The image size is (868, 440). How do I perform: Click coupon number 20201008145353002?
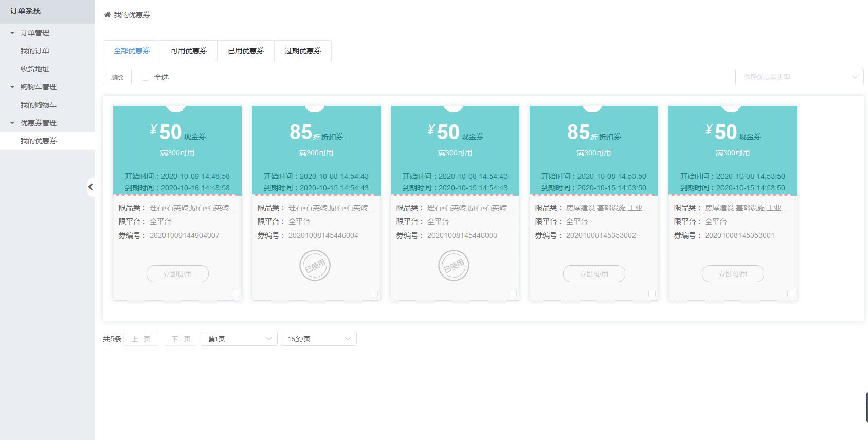601,235
